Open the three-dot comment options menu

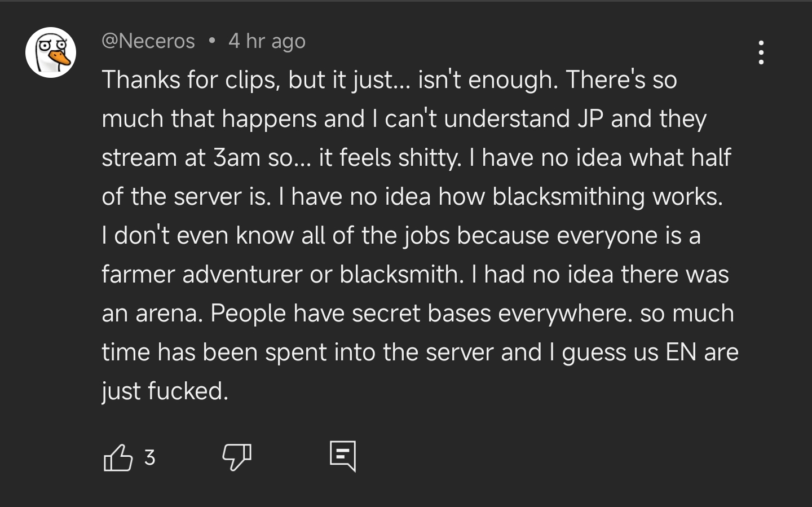761,52
